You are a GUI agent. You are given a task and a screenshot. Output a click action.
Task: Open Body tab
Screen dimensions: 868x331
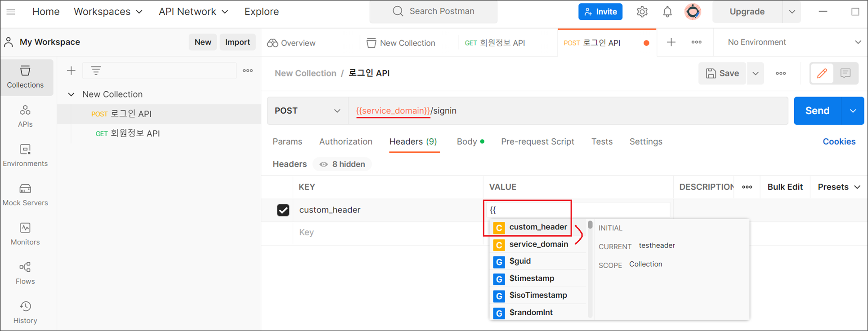coord(470,141)
